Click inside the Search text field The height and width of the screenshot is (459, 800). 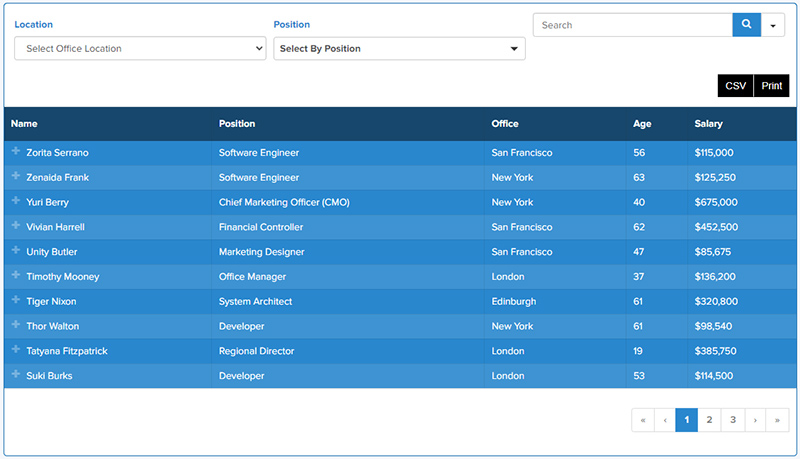click(x=633, y=25)
